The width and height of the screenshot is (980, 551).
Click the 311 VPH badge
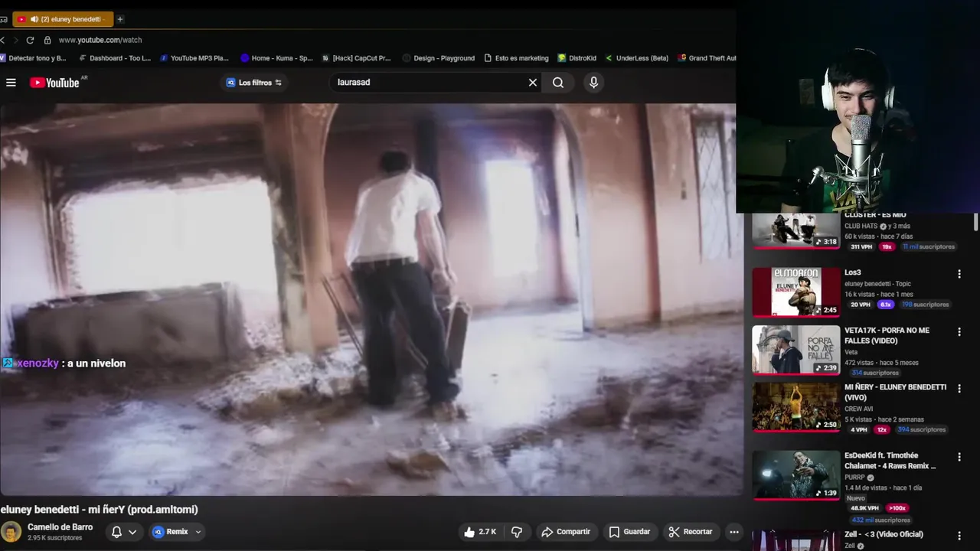[861, 247]
